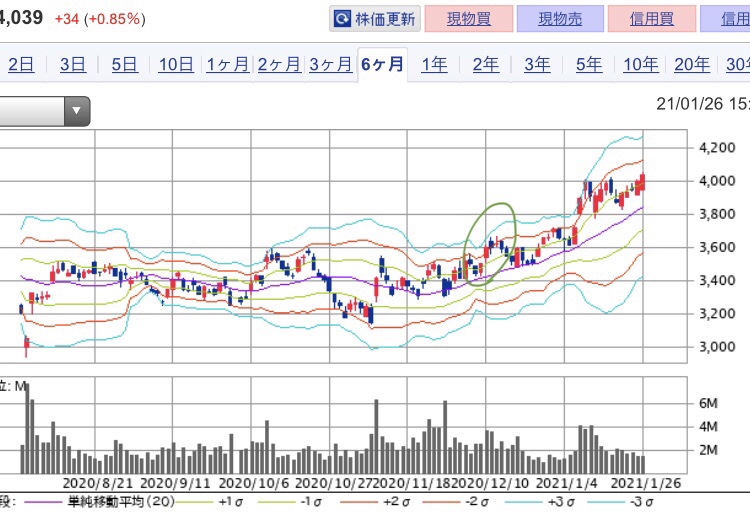Click the 単純移動平均(20) legend entry
Image resolution: width=750 pixels, height=531 pixels.
pyautogui.click(x=121, y=502)
